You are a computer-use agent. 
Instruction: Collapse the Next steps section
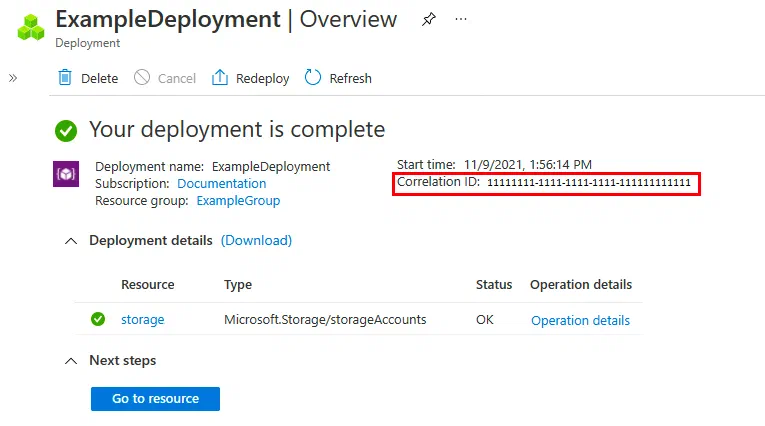[71, 361]
